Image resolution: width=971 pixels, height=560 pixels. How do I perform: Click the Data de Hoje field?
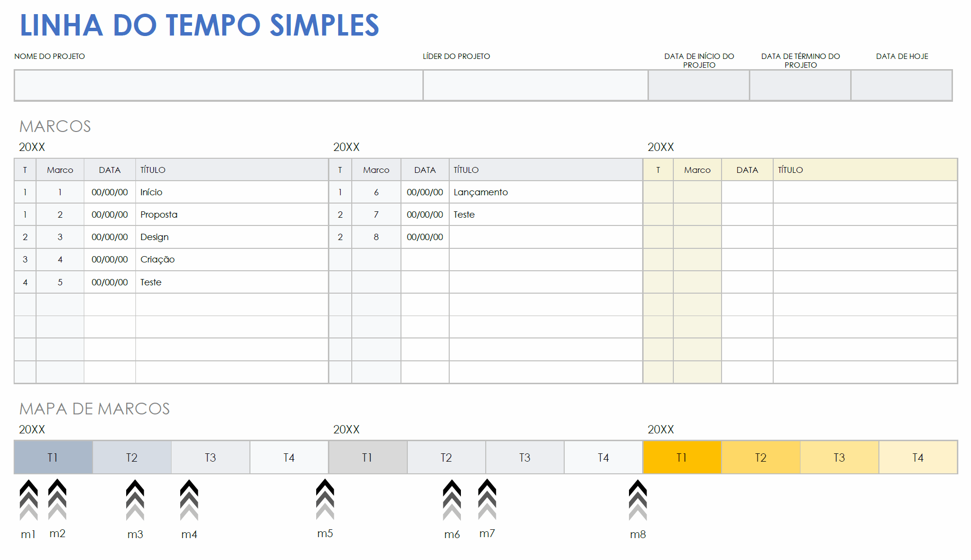coord(901,85)
